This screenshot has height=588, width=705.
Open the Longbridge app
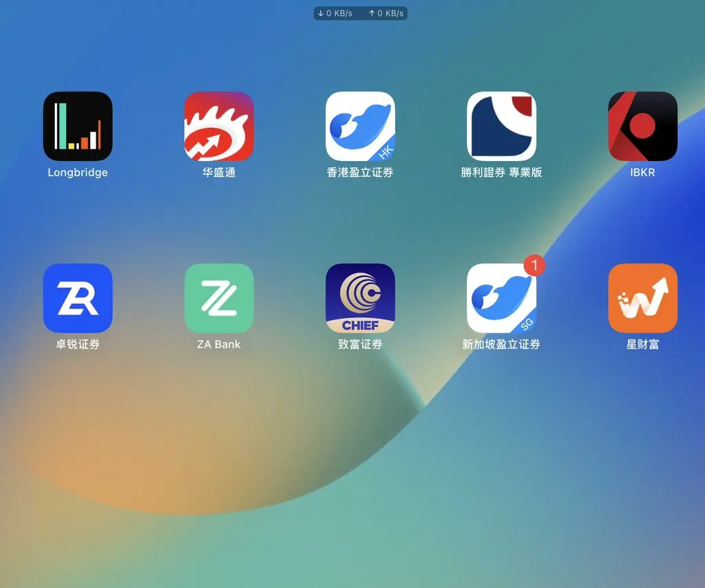tap(78, 126)
